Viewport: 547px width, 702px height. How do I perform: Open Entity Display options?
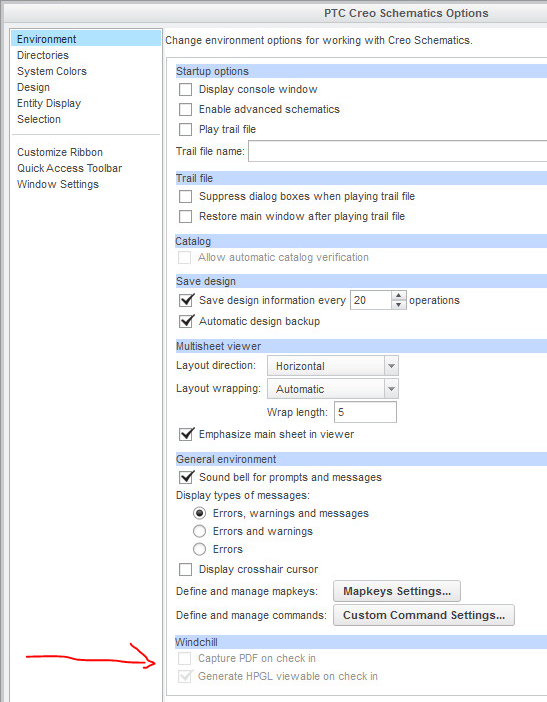49,103
